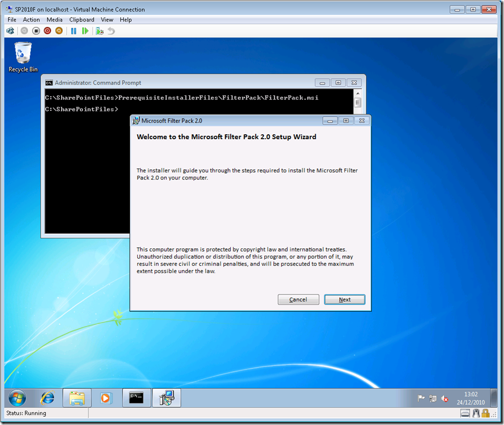504x425 pixels.
Task: Pause the virtual machine
Action: (74, 31)
